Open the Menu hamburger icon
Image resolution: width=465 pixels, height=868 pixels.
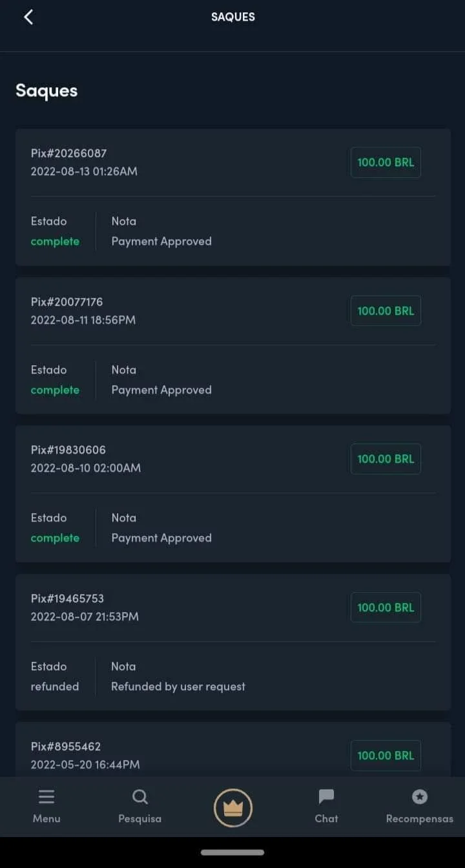46,797
